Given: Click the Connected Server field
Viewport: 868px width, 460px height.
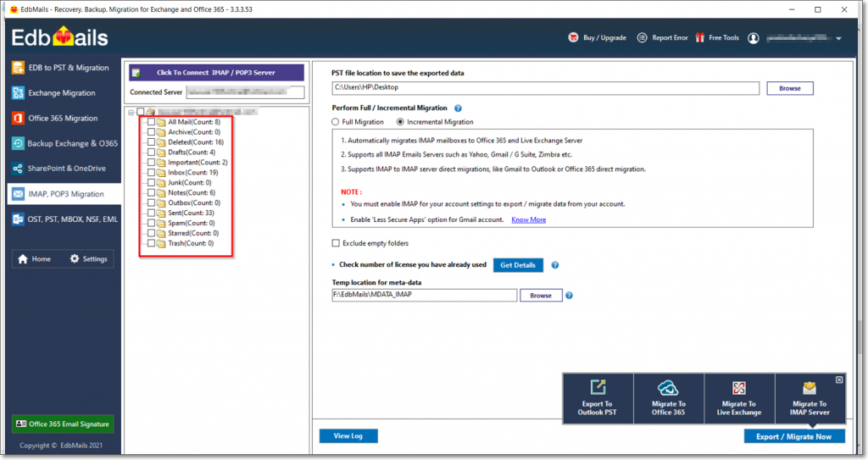Looking at the screenshot, I should (245, 92).
